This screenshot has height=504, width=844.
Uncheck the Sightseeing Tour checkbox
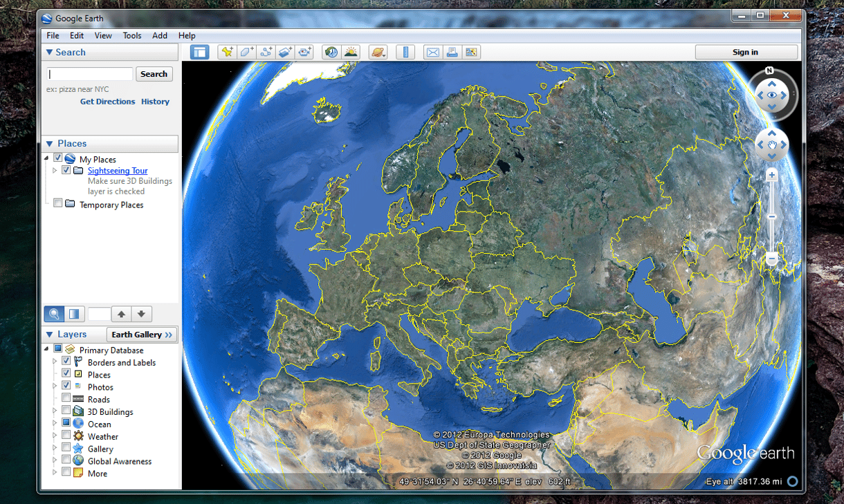click(66, 170)
